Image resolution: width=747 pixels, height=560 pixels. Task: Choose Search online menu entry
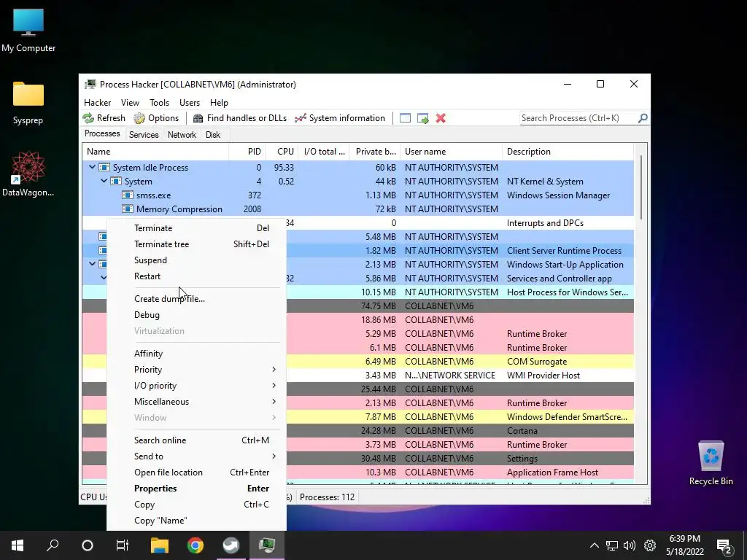(197, 440)
